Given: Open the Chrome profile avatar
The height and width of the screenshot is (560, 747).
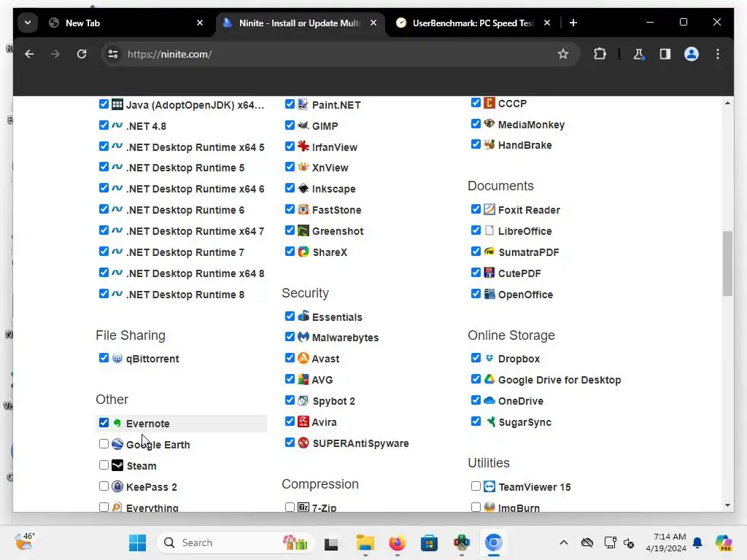Looking at the screenshot, I should click(692, 54).
